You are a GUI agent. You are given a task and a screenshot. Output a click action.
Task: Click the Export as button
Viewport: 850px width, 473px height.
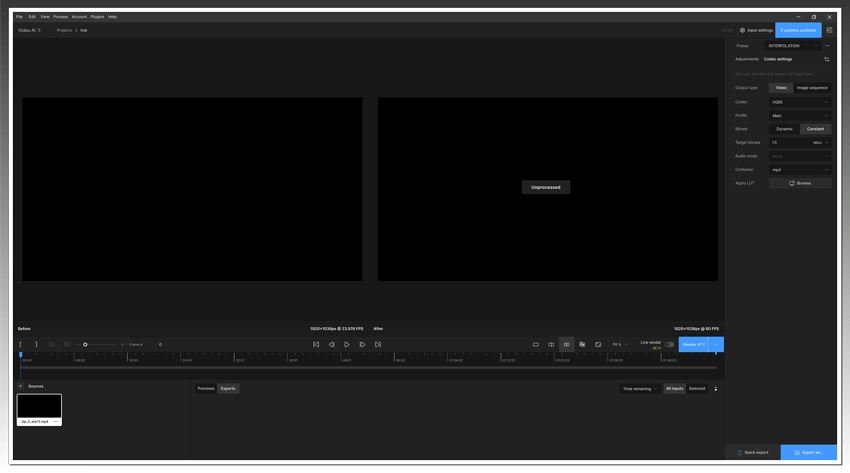tap(809, 452)
